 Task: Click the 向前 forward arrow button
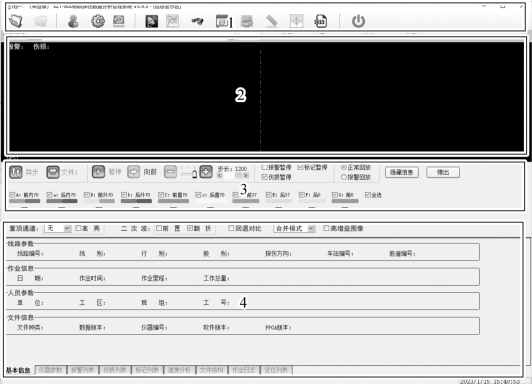(x=133, y=172)
